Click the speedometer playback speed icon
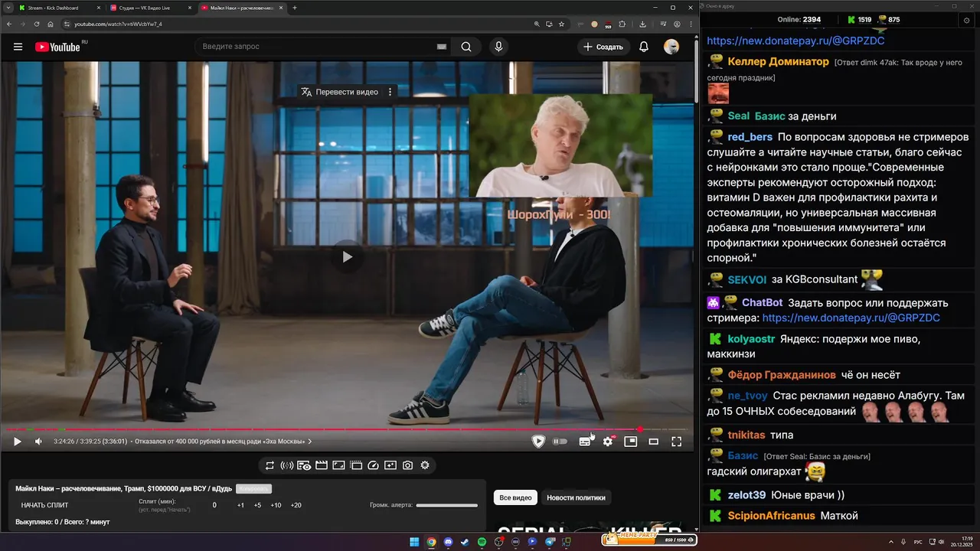Viewport: 980px width, 551px height. [x=373, y=465]
